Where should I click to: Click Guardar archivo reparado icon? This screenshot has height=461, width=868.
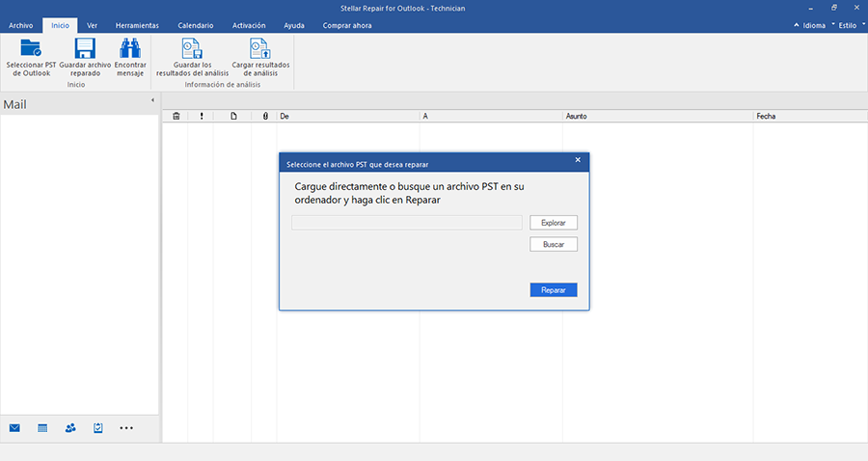point(85,48)
